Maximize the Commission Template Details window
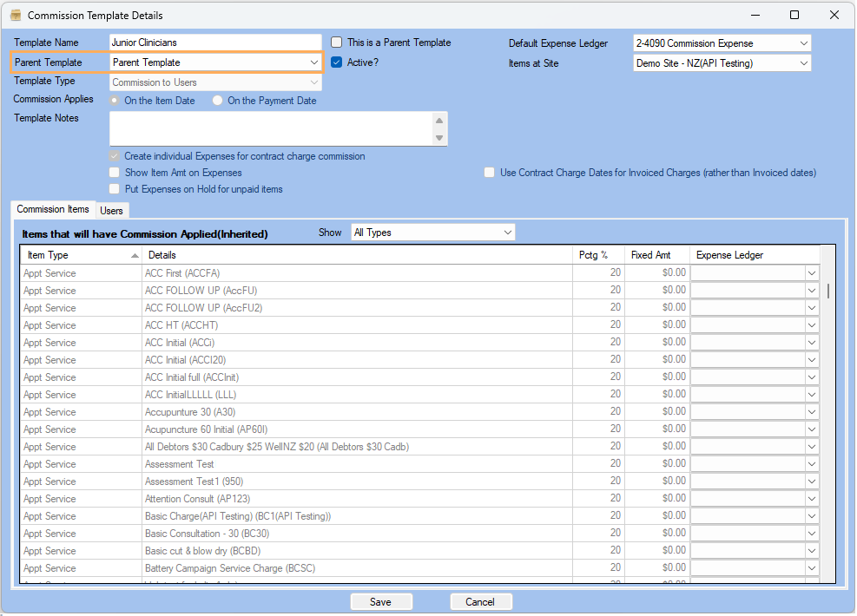 (x=794, y=16)
